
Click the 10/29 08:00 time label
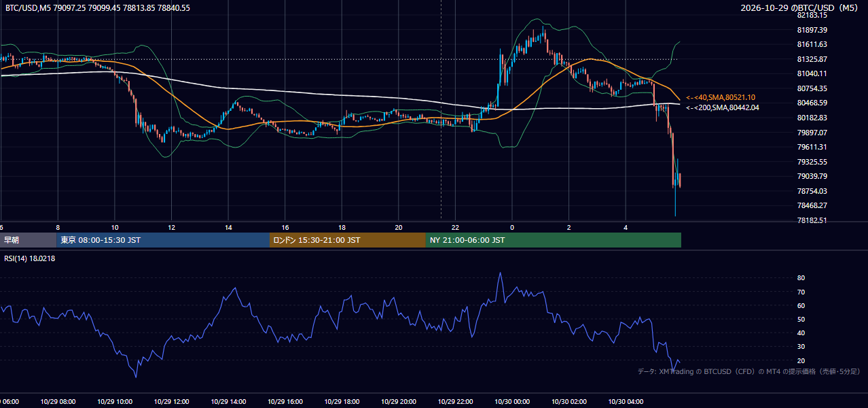tap(58, 402)
